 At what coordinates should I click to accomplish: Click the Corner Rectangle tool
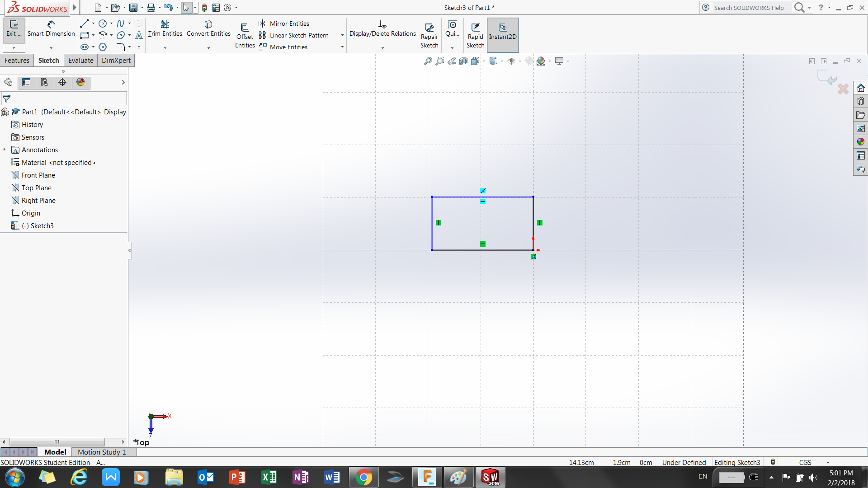(85, 35)
